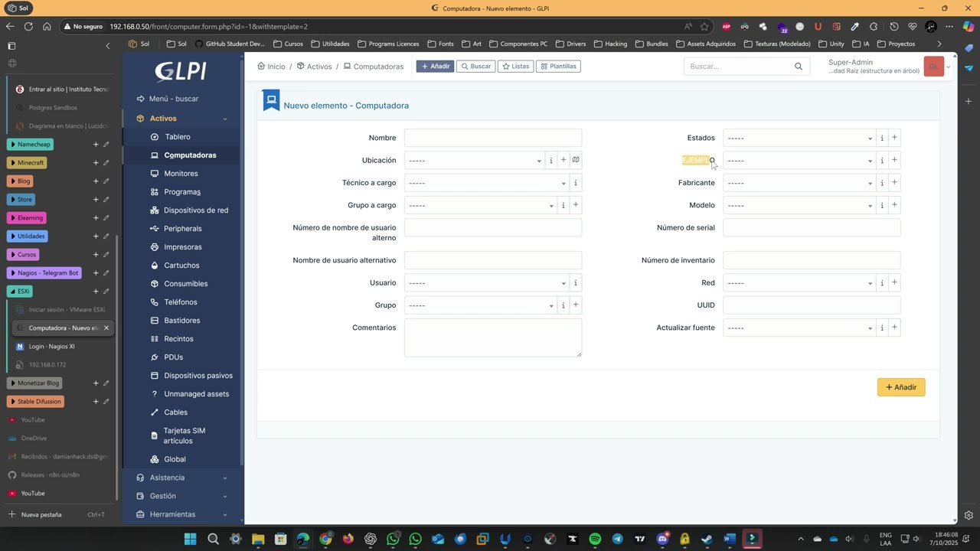Click the UUID input field
The width and height of the screenshot is (980, 551).
[x=812, y=305]
